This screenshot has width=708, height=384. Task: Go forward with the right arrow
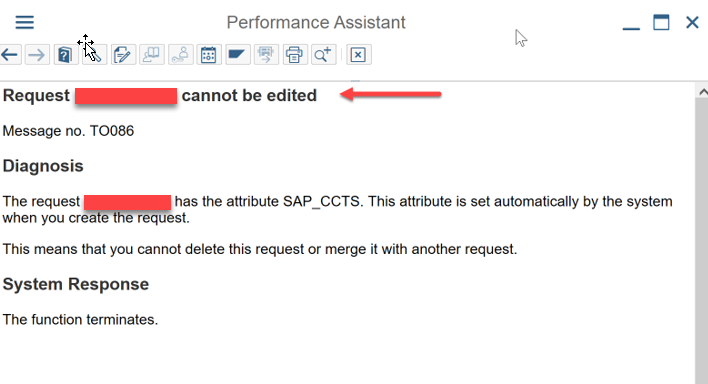[37, 55]
